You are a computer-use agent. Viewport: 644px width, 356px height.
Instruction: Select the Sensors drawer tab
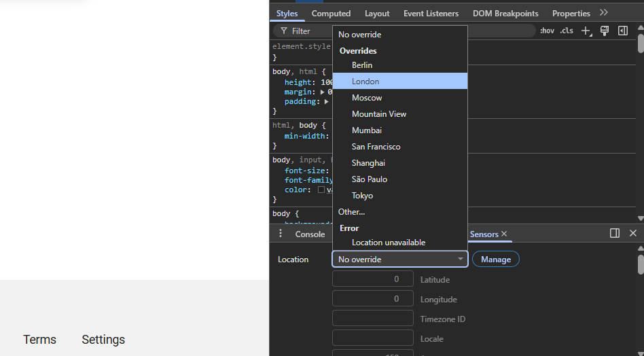(484, 234)
